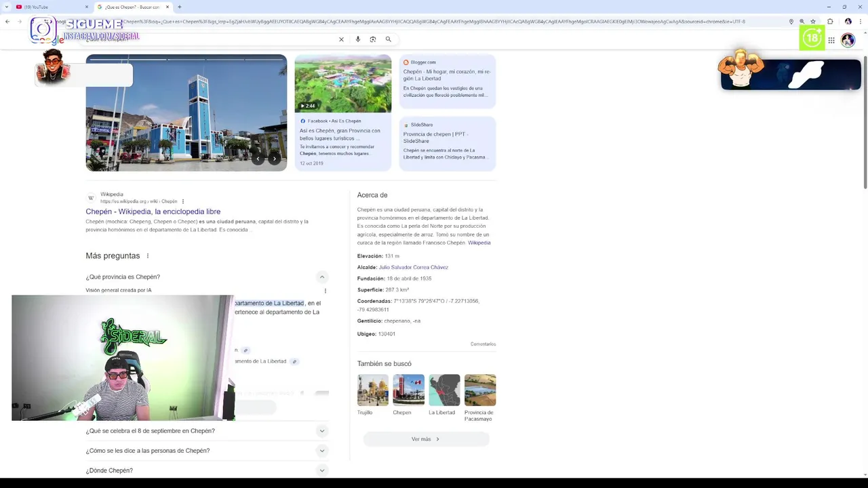Viewport: 868px width, 488px height.
Task: Click the address bar URL
Action: point(434,22)
